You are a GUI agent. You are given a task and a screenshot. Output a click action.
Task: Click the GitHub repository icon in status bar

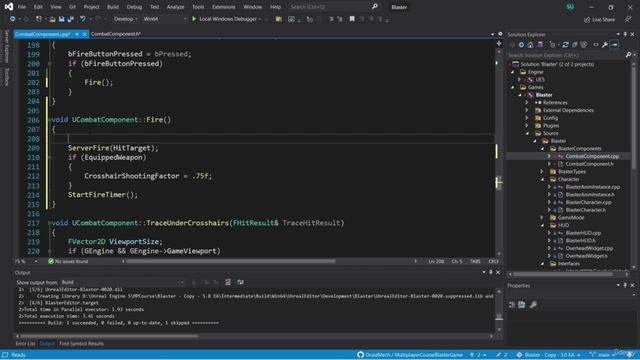[360, 355]
